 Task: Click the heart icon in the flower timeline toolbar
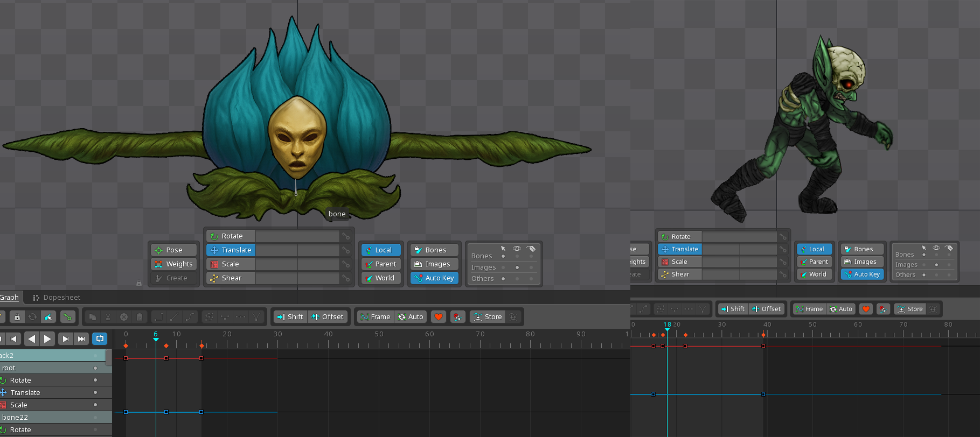coord(439,317)
